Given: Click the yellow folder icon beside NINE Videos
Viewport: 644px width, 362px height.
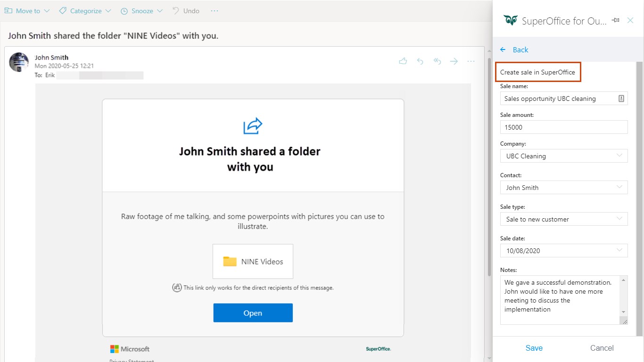Looking at the screenshot, I should pos(230,261).
